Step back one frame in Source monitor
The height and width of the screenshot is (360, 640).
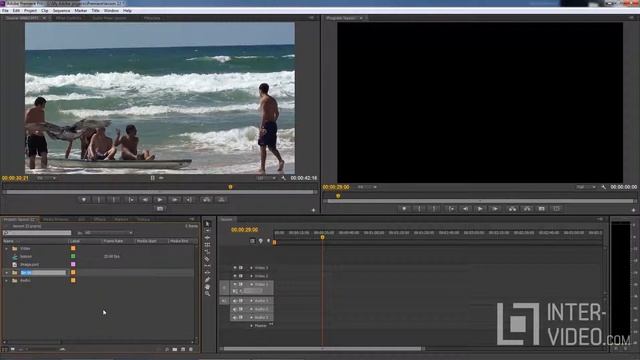(x=145, y=200)
